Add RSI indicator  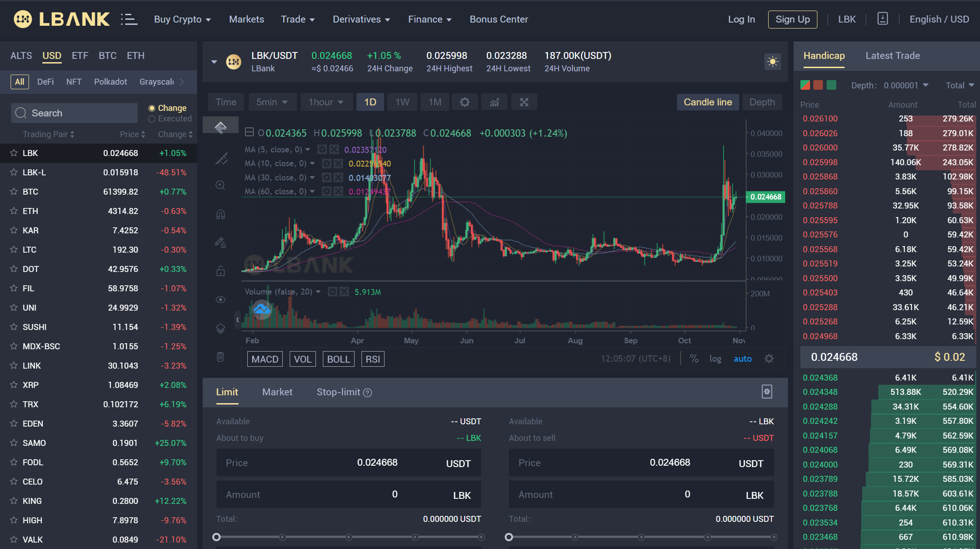[x=373, y=359]
